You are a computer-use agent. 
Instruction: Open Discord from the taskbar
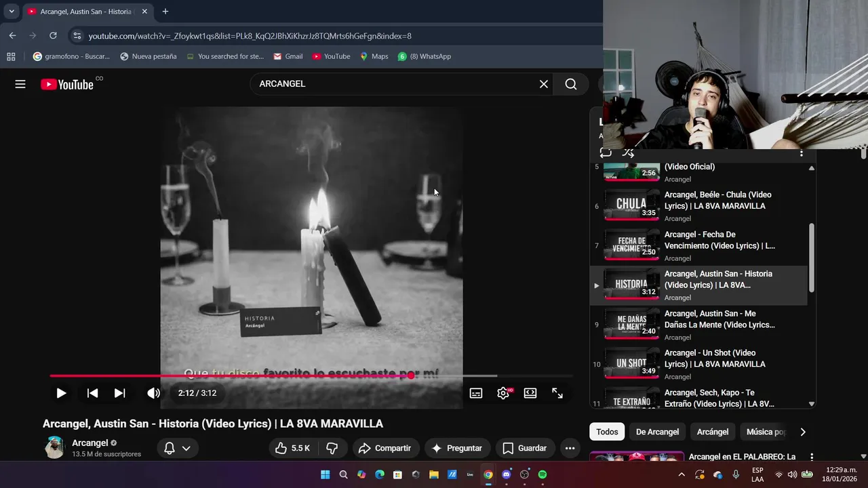[506, 474]
